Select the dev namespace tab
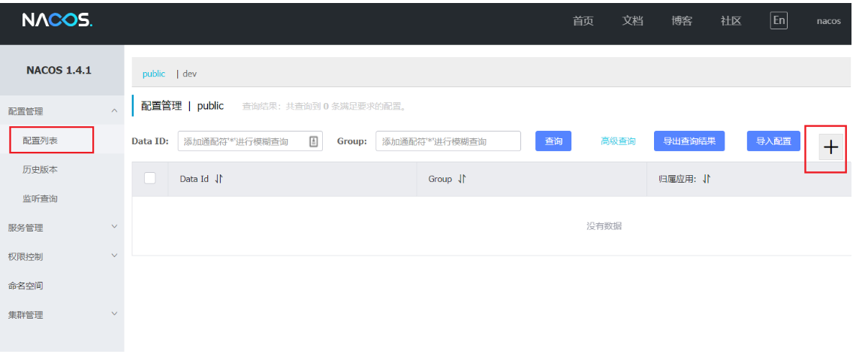The image size is (868, 357). (190, 74)
